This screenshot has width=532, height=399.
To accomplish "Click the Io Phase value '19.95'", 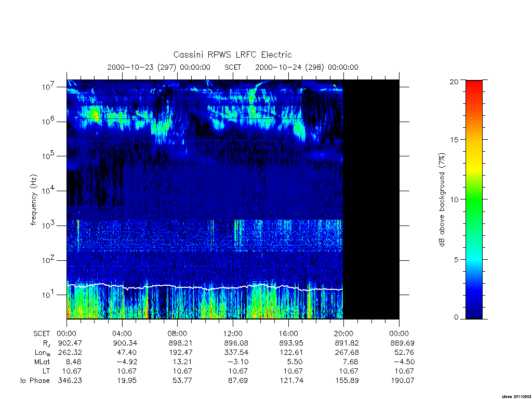I will [127, 381].
